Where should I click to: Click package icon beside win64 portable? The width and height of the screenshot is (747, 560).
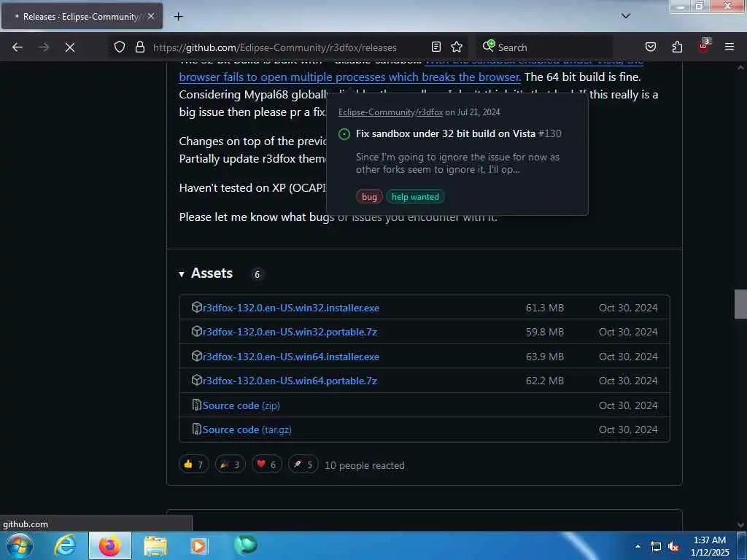point(197,380)
